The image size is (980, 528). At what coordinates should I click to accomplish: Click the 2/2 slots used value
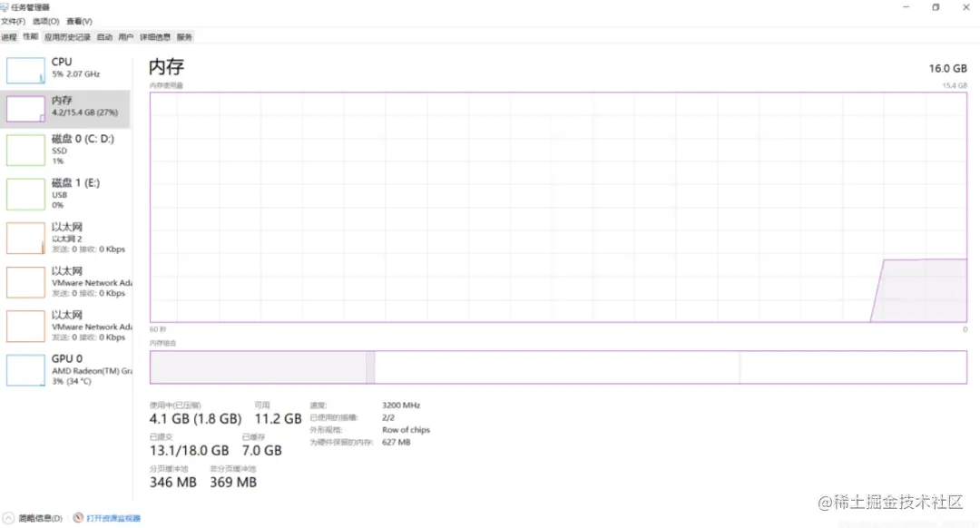point(388,417)
